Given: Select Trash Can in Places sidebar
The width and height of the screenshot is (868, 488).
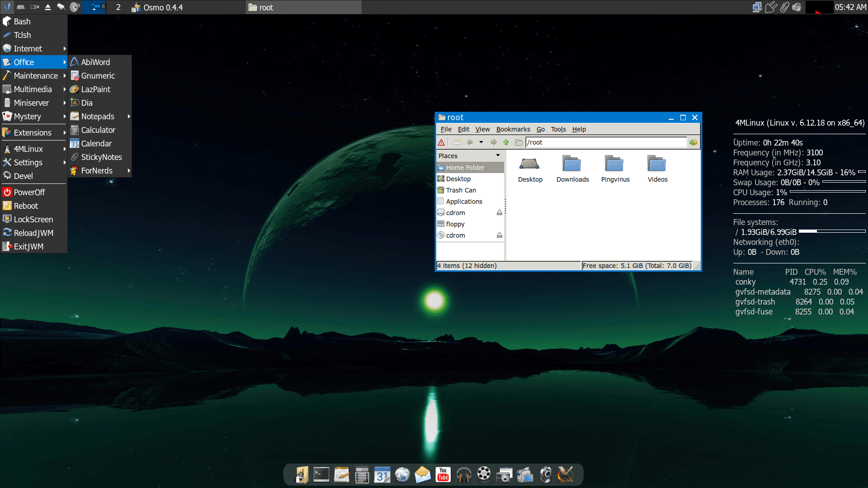Looking at the screenshot, I should 470,190.
